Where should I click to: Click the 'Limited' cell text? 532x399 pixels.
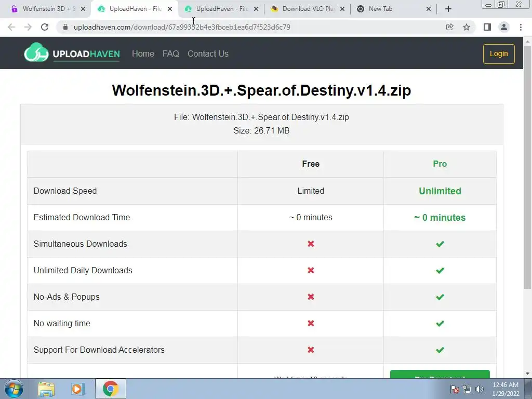click(x=311, y=191)
